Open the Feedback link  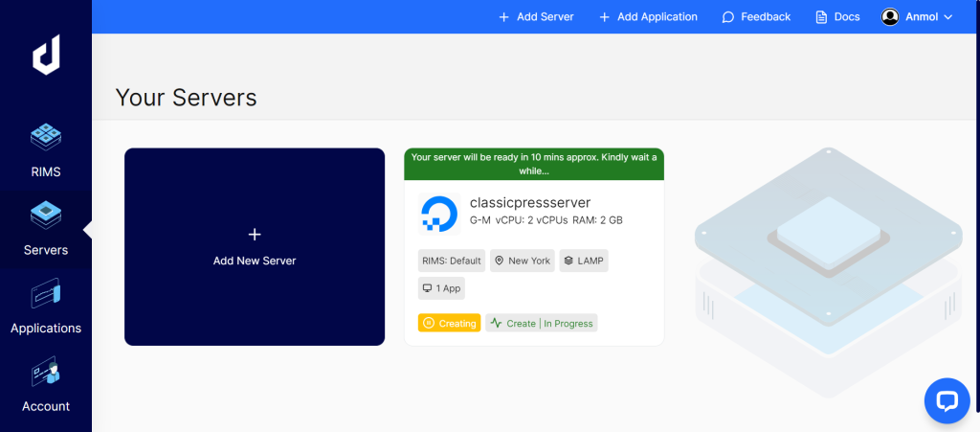(x=756, y=17)
